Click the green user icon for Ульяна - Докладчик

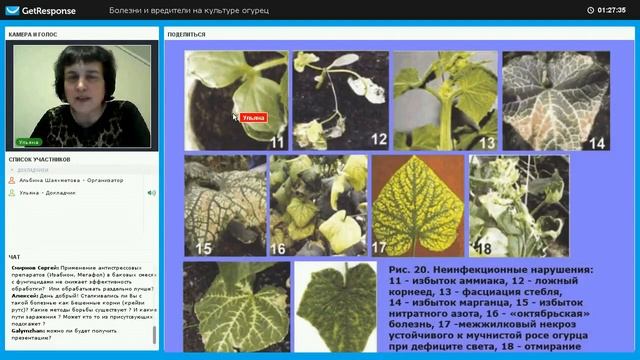click(x=12, y=193)
